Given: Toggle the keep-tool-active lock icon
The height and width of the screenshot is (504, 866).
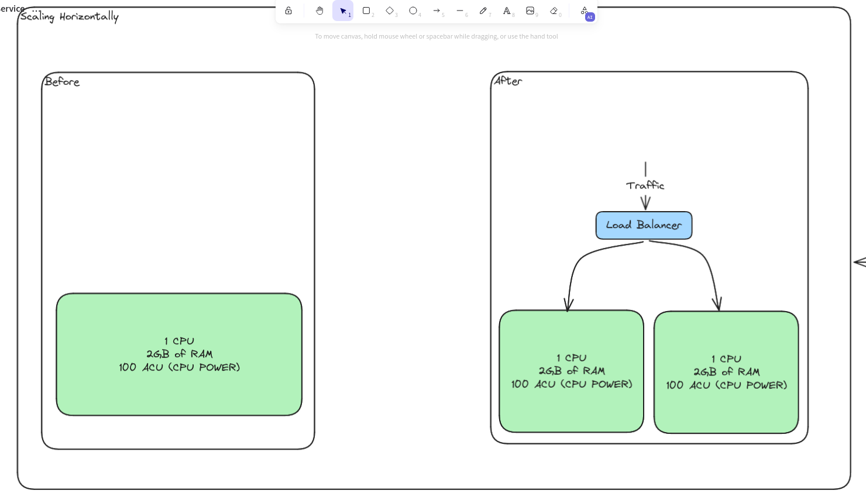Looking at the screenshot, I should (x=288, y=11).
